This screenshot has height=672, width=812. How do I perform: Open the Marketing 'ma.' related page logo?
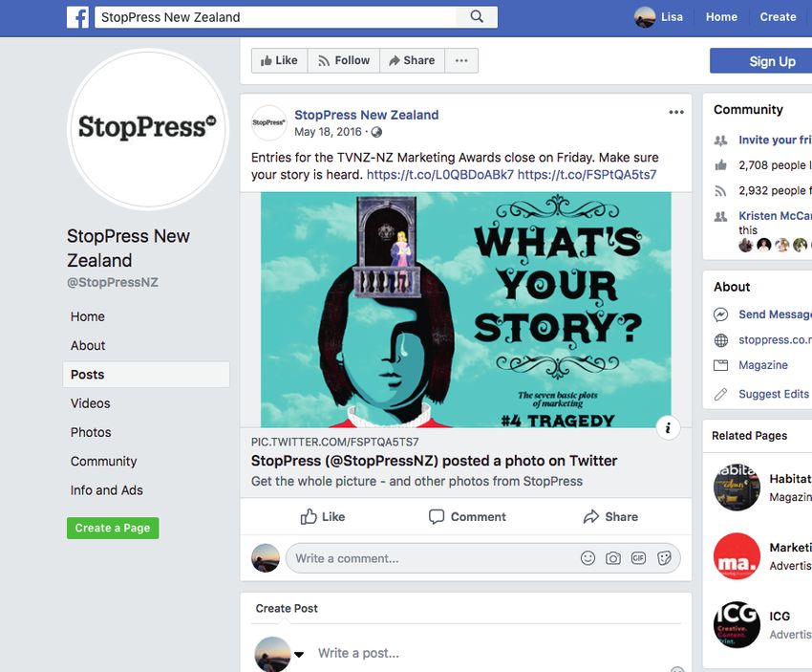(737, 556)
